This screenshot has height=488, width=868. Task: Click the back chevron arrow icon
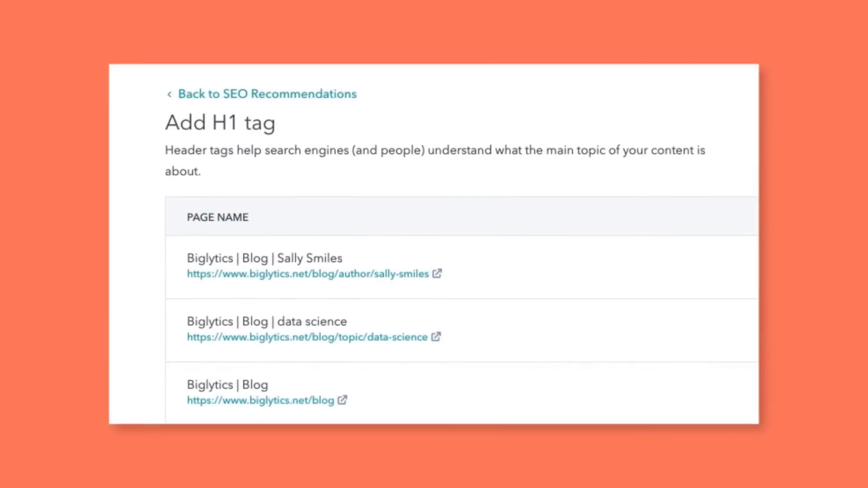[170, 94]
